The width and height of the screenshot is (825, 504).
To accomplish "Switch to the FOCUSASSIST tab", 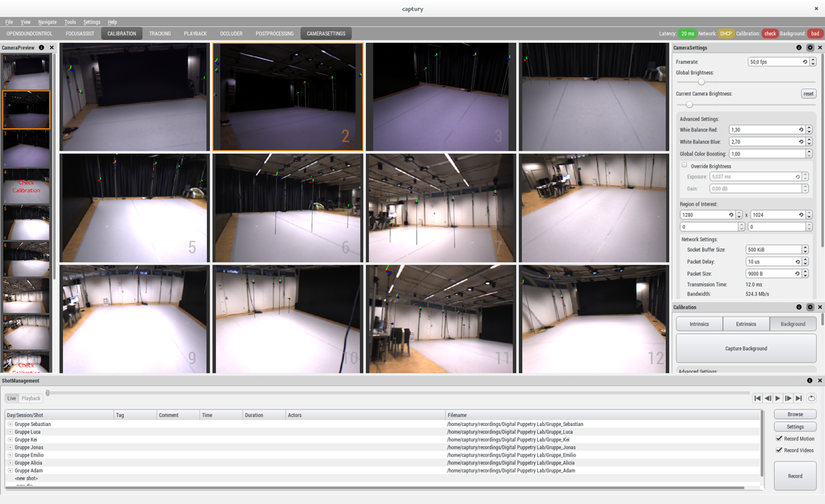I will click(x=80, y=33).
